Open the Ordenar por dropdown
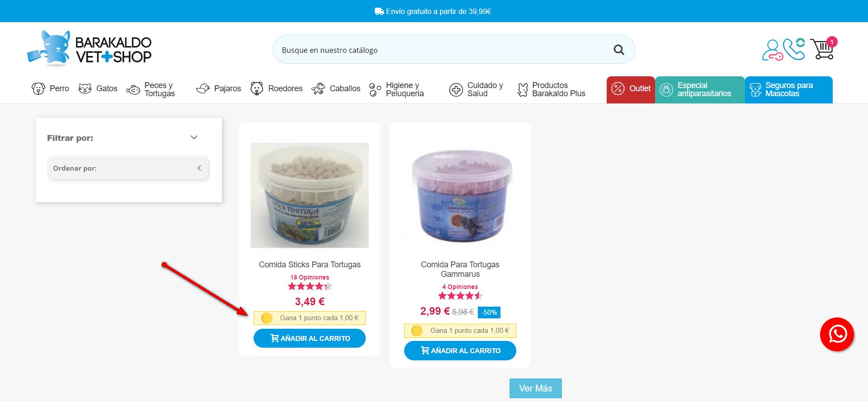The image size is (868, 401). point(127,168)
